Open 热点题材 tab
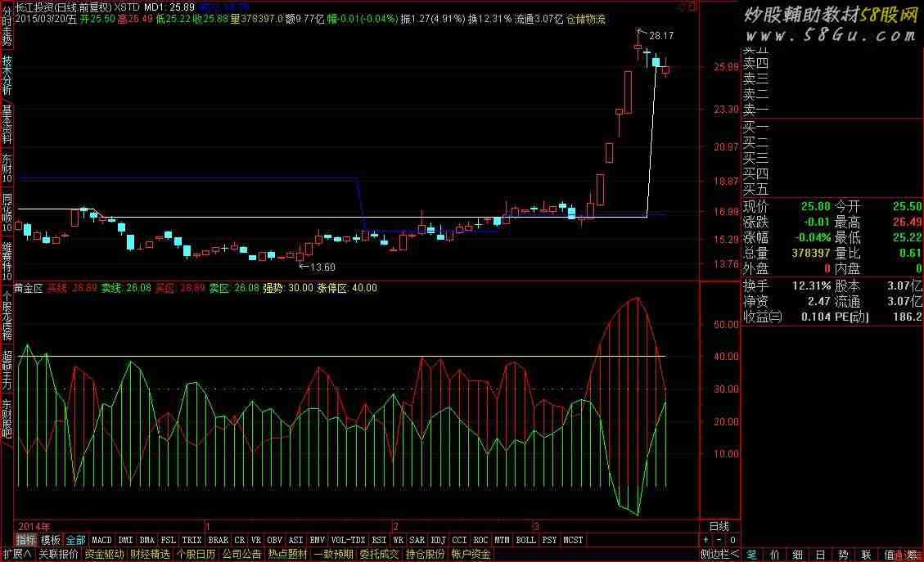This screenshot has height=562, width=924. click(x=287, y=554)
